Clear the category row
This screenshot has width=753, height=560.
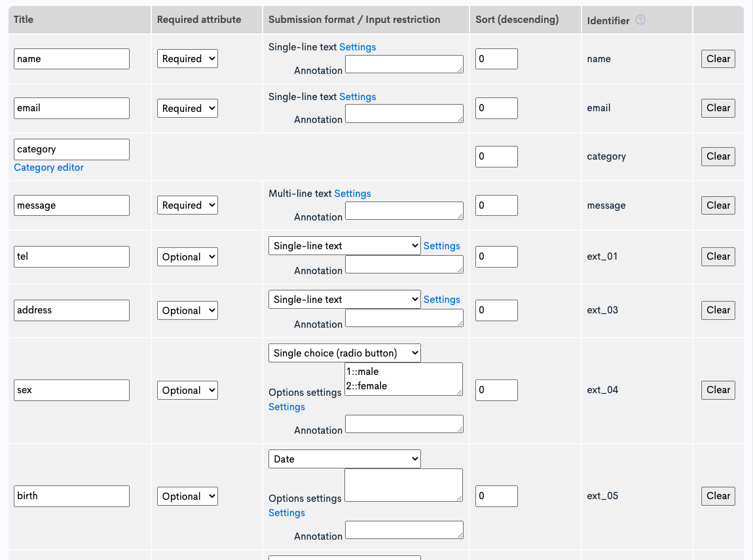tap(718, 156)
